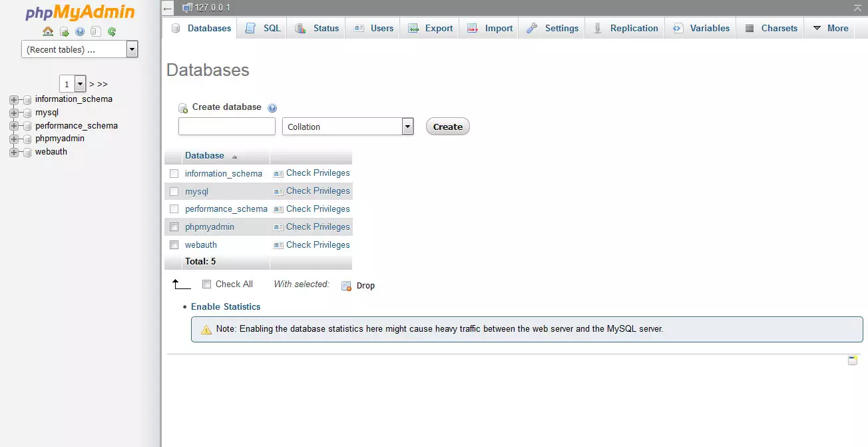Viewport: 868px width, 447px height.
Task: Open the Status tab
Action: 317,28
